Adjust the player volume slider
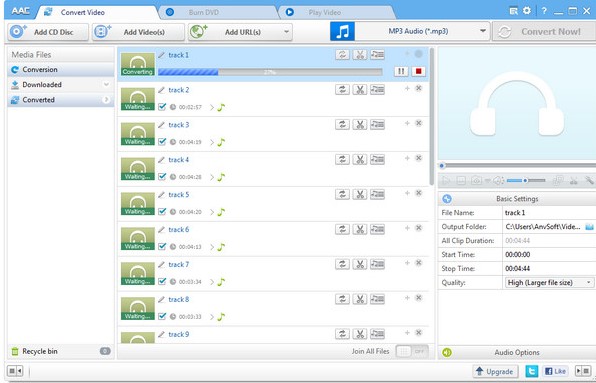The width and height of the screenshot is (596, 383). pos(526,180)
